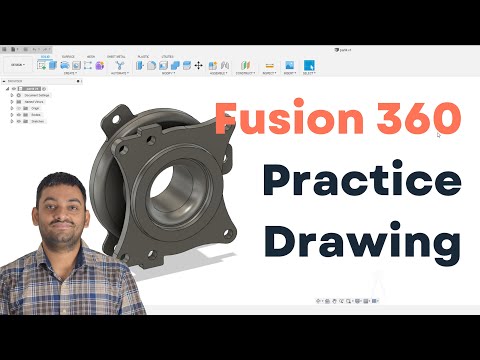Select the Hole tool in Create

pyautogui.click(x=77, y=65)
